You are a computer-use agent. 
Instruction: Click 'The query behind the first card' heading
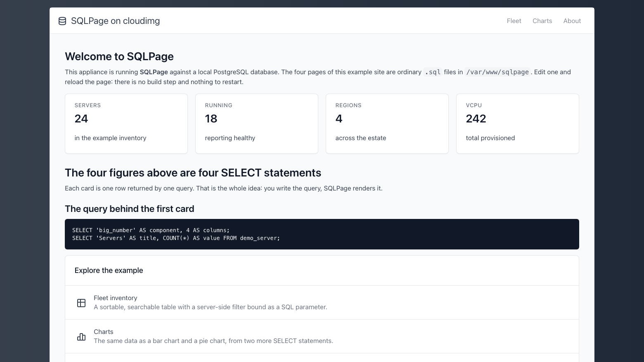130,209
